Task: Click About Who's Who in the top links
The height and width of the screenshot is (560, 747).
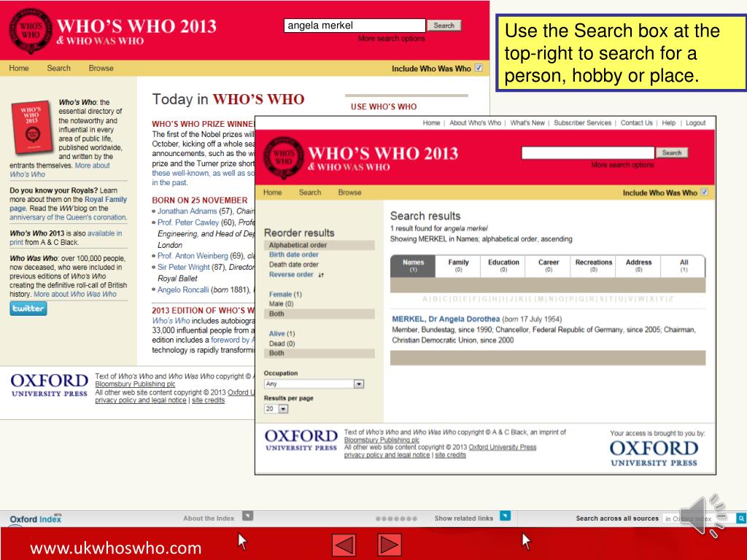Action: pyautogui.click(x=475, y=122)
